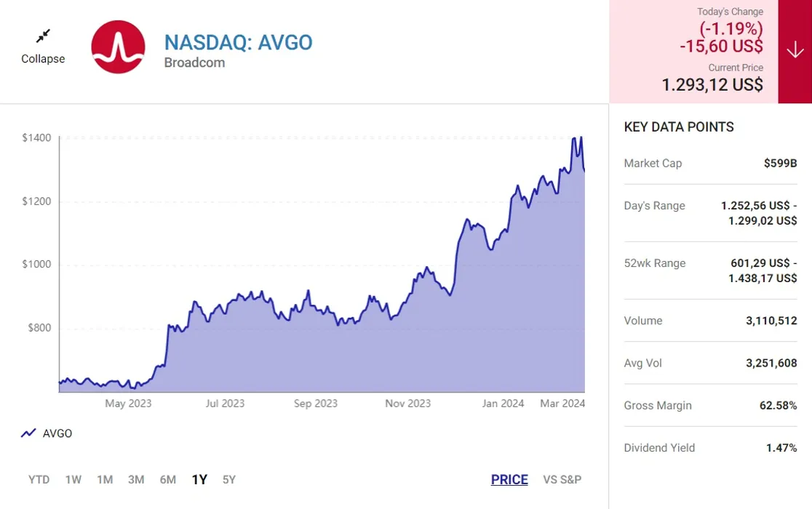
Task: Toggle chart to PRICE view
Action: click(509, 480)
